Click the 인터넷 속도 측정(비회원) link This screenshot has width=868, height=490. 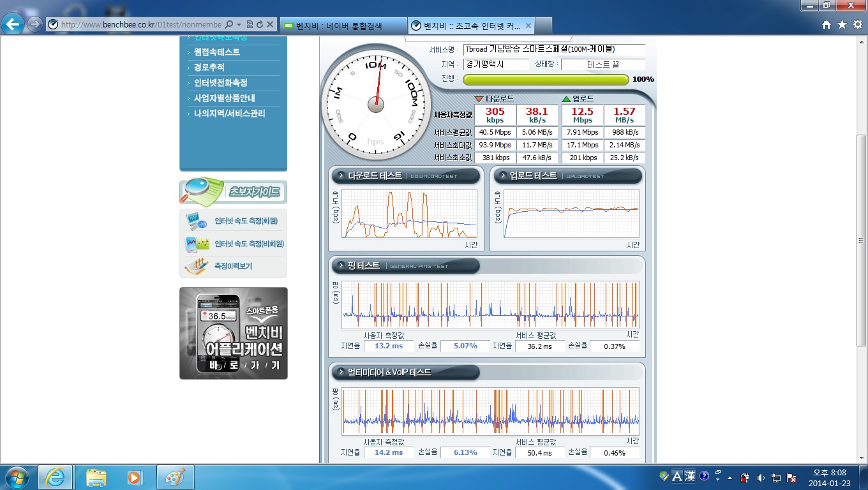250,244
